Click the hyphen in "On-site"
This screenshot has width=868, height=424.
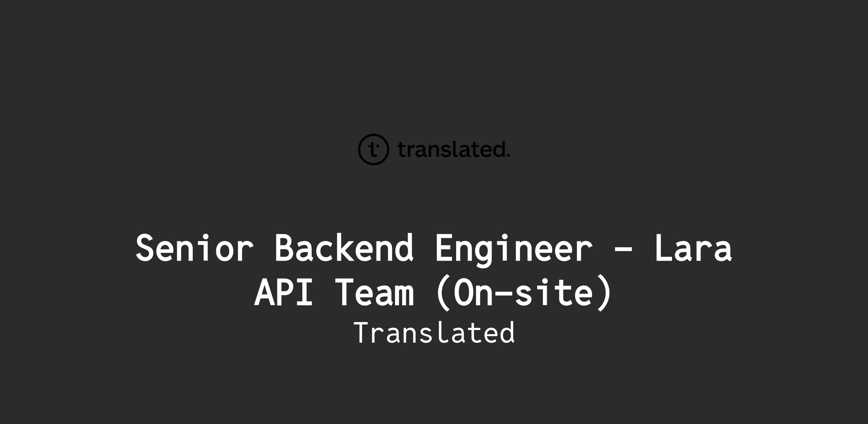(505, 294)
